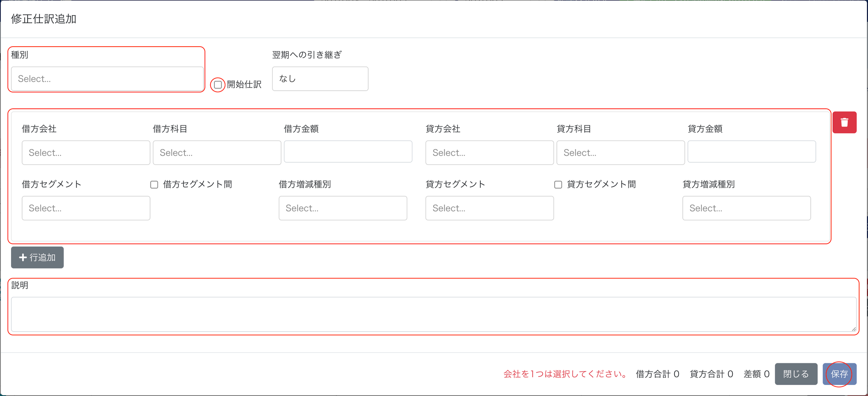Click the 借方金額 input field
This screenshot has height=396, width=868.
click(348, 152)
